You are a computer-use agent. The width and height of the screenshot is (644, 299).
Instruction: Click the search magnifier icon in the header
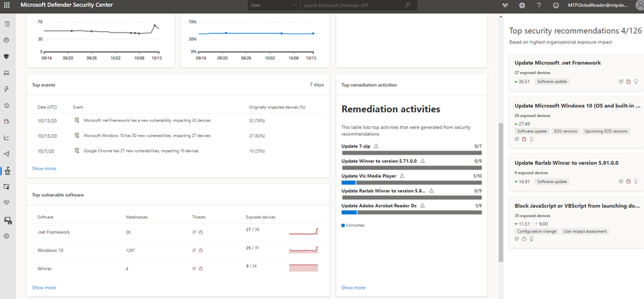point(408,5)
